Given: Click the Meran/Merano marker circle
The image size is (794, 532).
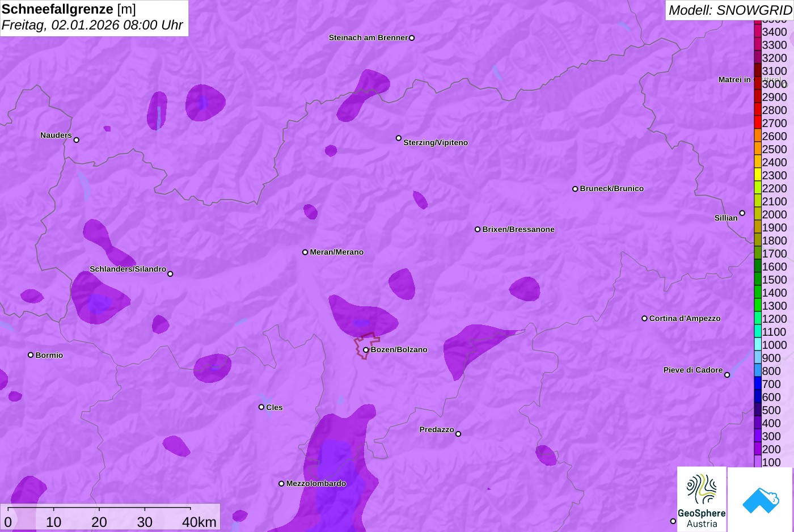Looking at the screenshot, I should click(x=305, y=252).
